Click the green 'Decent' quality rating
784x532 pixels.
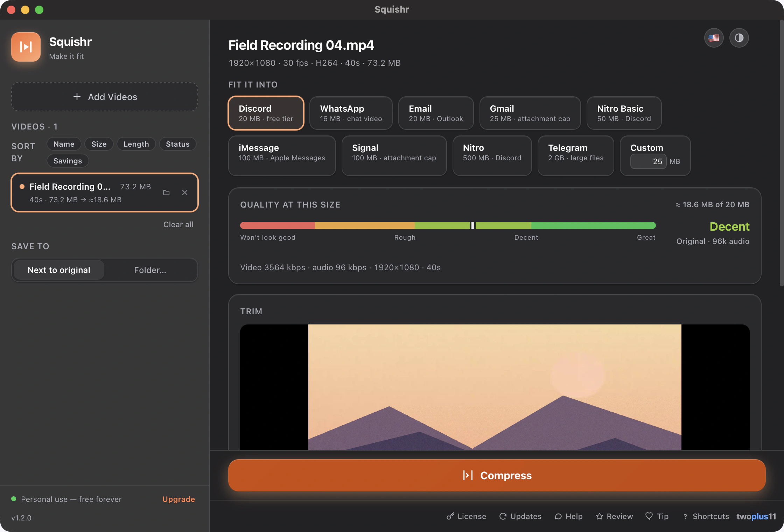point(729,226)
